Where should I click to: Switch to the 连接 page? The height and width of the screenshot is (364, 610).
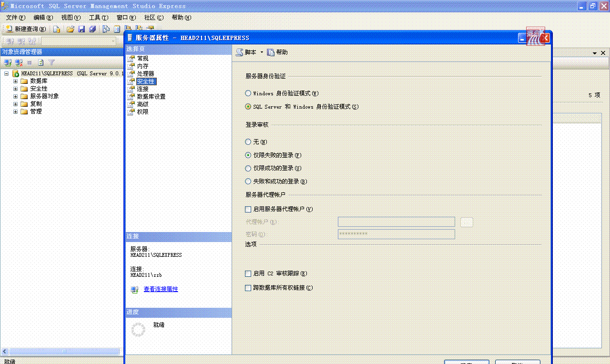142,89
